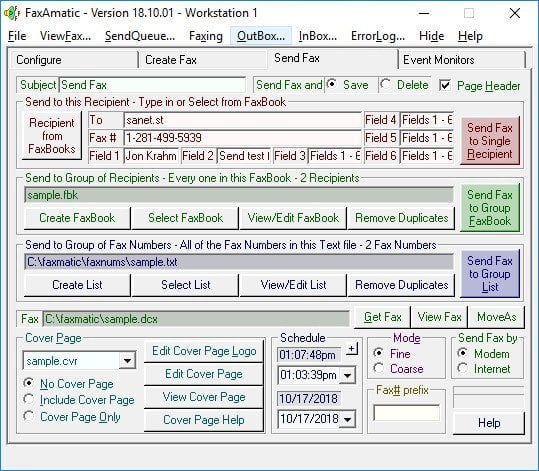The height and width of the screenshot is (471, 539).
Task: Click View/Edit FaxBook button
Action: (293, 218)
